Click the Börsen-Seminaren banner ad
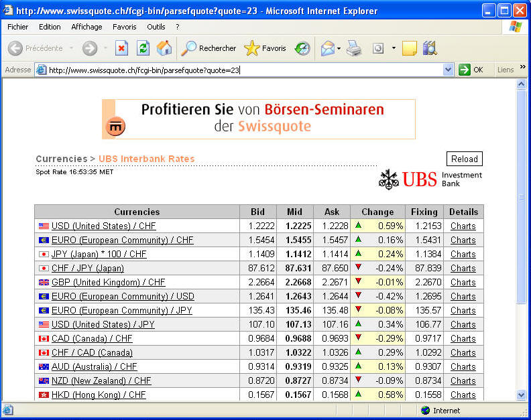The height and width of the screenshot is (420, 531). pyautogui.click(x=258, y=119)
